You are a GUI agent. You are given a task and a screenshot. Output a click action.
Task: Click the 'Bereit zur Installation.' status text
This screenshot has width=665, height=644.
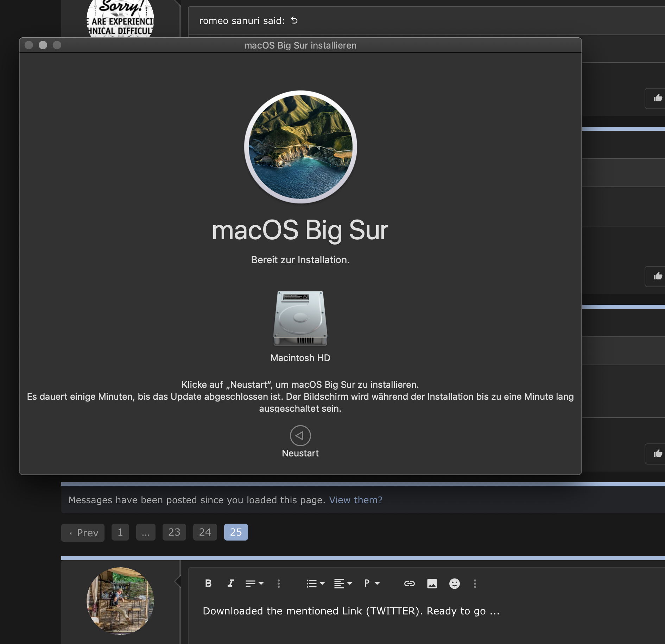coord(300,260)
